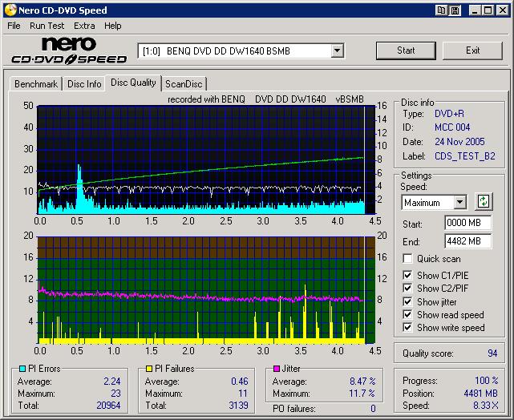
Task: Click the floppy disk save icon
Action: click(x=455, y=10)
